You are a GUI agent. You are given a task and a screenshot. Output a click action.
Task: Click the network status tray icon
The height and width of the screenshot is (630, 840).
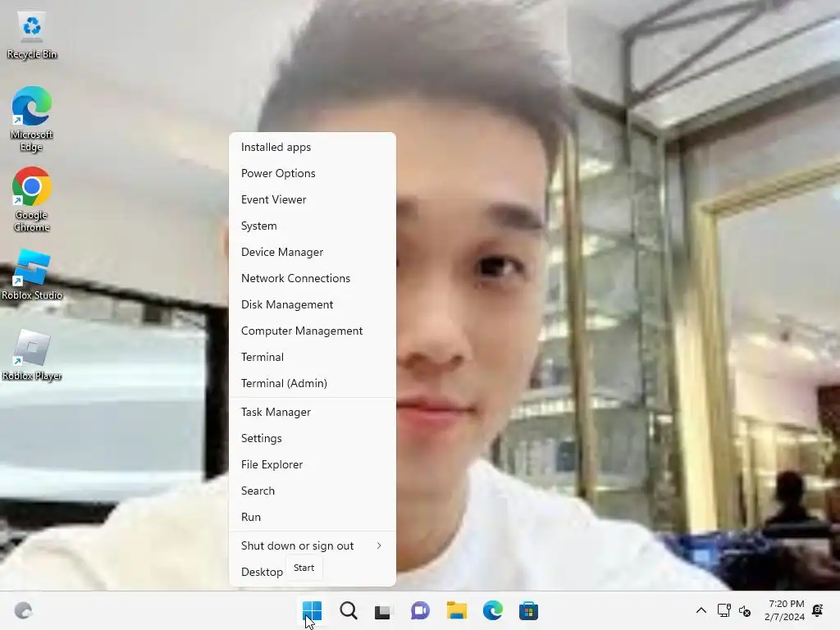724,610
